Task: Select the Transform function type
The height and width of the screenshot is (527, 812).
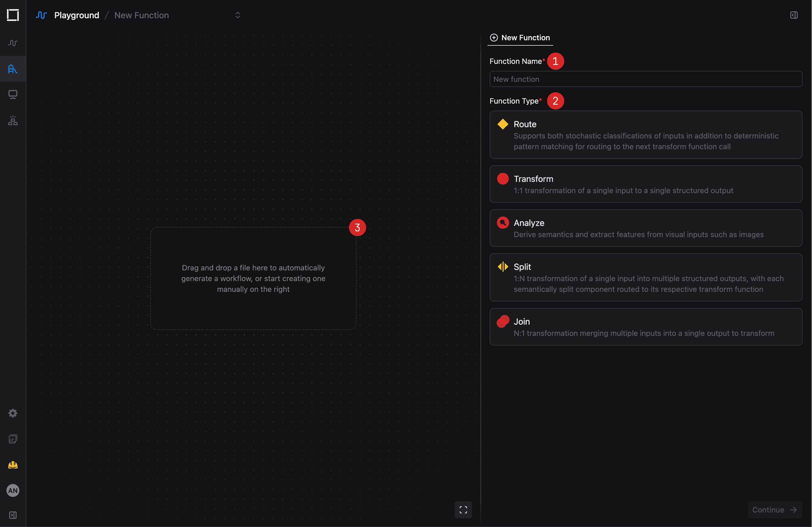Action: point(645,184)
